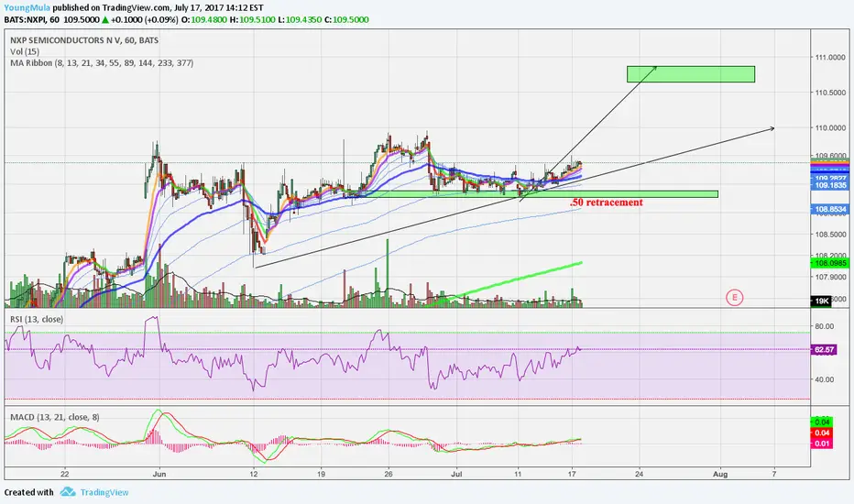
Task: Click the +0.1000 (+0.09%) change text
Action: pos(145,19)
